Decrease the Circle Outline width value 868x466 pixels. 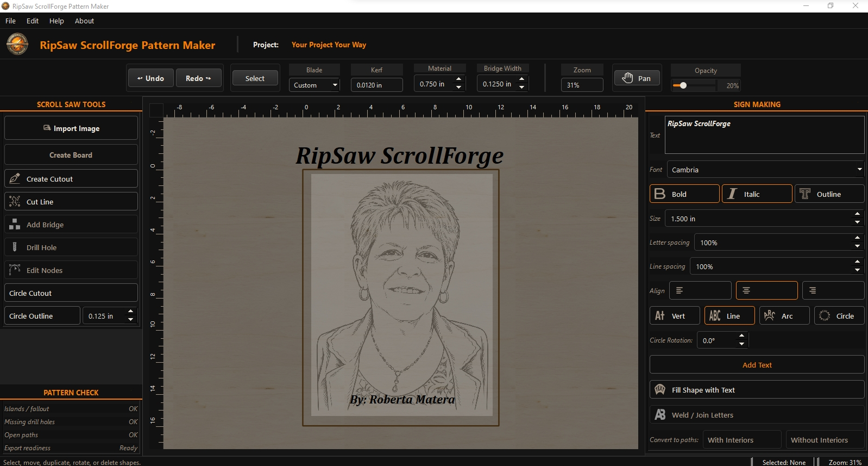tap(130, 320)
